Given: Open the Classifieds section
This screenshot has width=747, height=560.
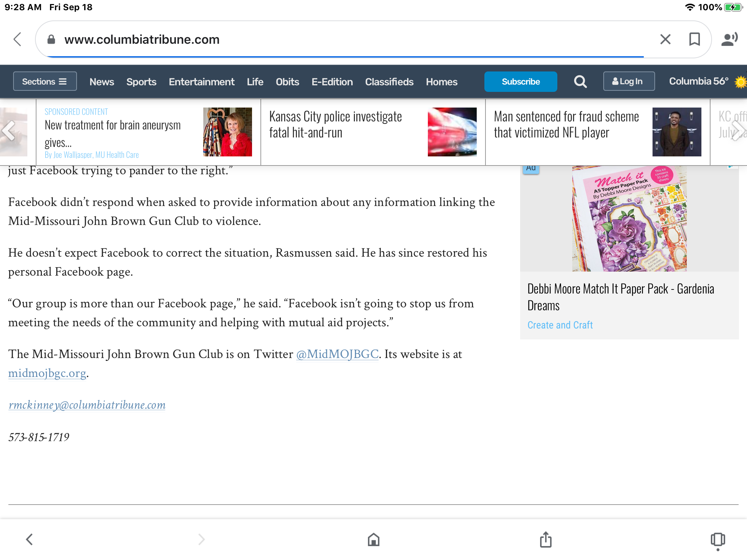Looking at the screenshot, I should (x=389, y=82).
